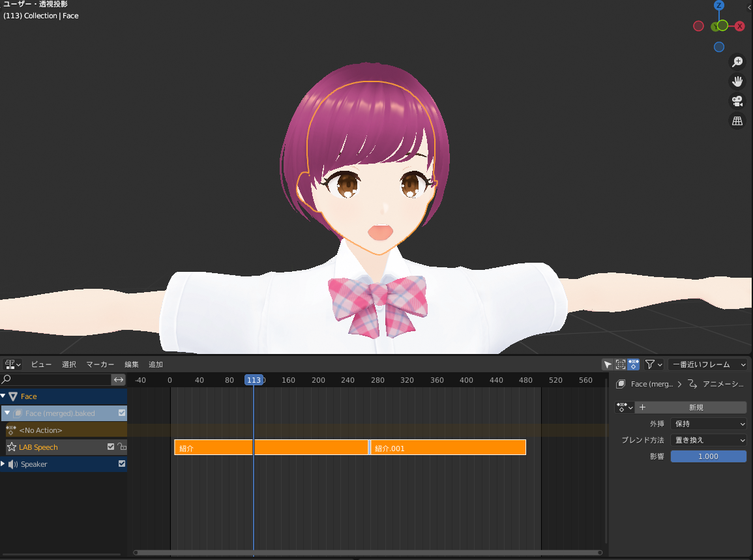Viewport: 753px width, 560px height.
Task: Expand the Speaker tree item
Action: [x=3, y=464]
